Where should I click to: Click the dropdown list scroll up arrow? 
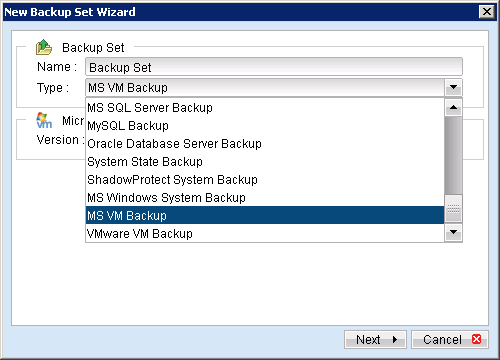tap(453, 108)
